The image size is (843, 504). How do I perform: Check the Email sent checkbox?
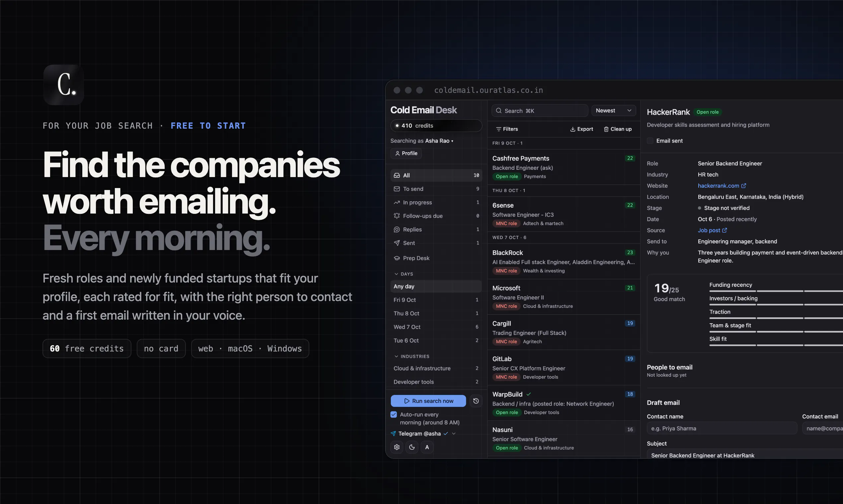pyautogui.click(x=650, y=141)
